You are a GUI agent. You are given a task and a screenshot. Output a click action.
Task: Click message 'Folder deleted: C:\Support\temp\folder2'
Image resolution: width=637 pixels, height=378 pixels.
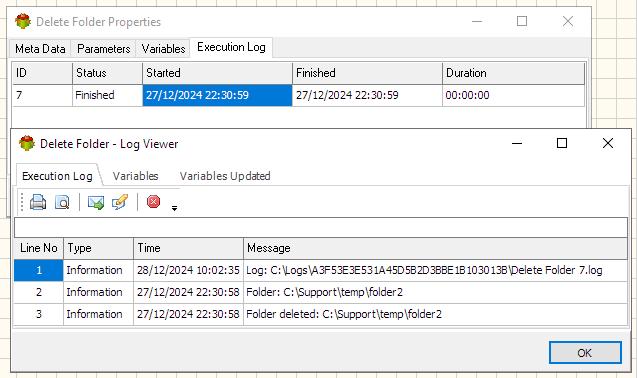tap(436, 314)
